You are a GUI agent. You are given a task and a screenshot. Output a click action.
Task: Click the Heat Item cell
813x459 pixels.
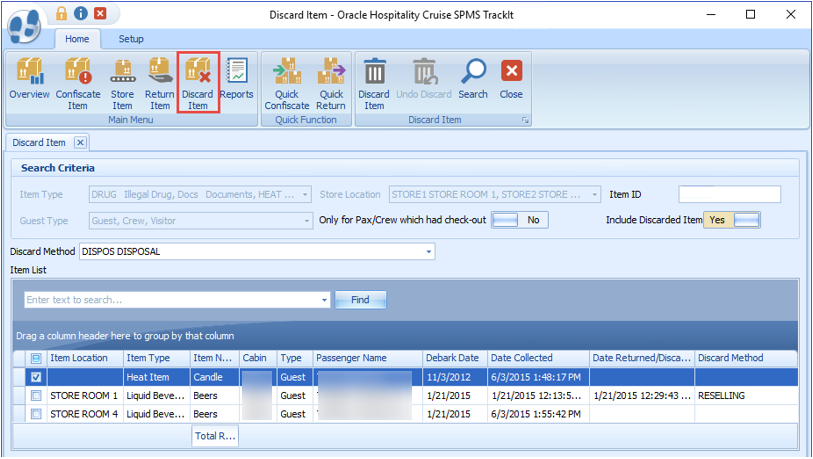157,377
